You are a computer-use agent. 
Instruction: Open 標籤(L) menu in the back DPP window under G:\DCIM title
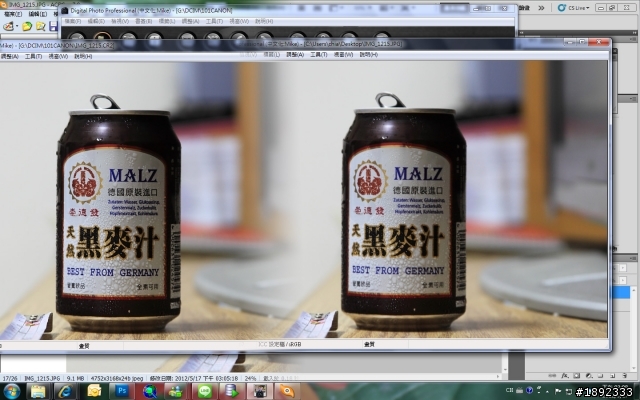click(167, 21)
